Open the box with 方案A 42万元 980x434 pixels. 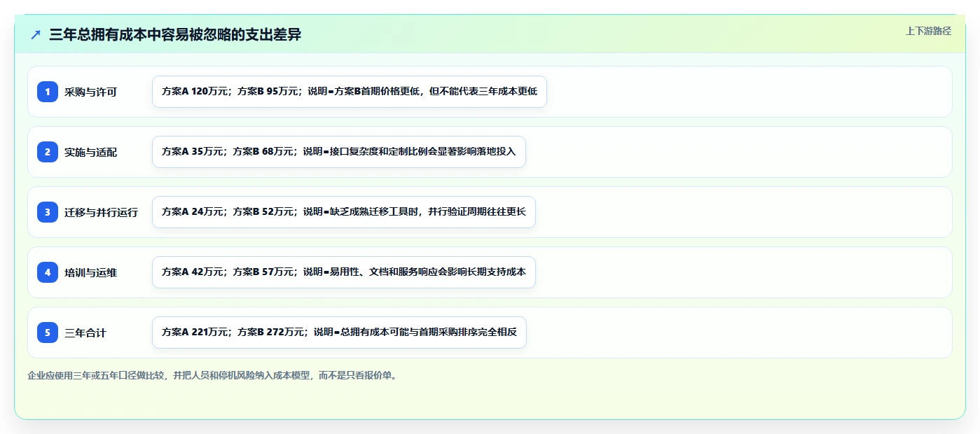tap(344, 272)
